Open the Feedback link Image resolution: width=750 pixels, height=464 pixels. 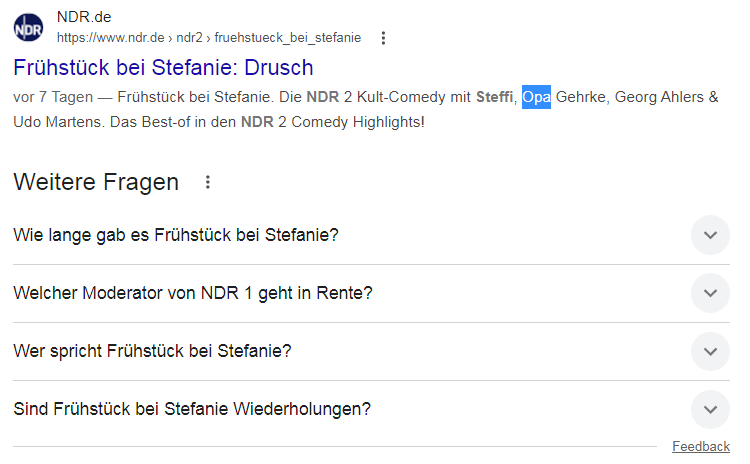coord(701,446)
